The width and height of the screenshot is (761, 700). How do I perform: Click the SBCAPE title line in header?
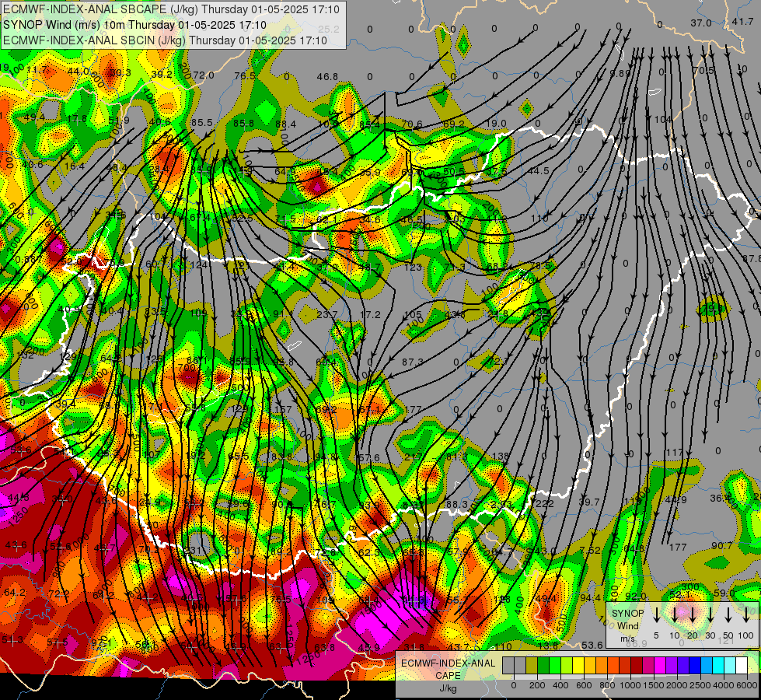pyautogui.click(x=171, y=9)
